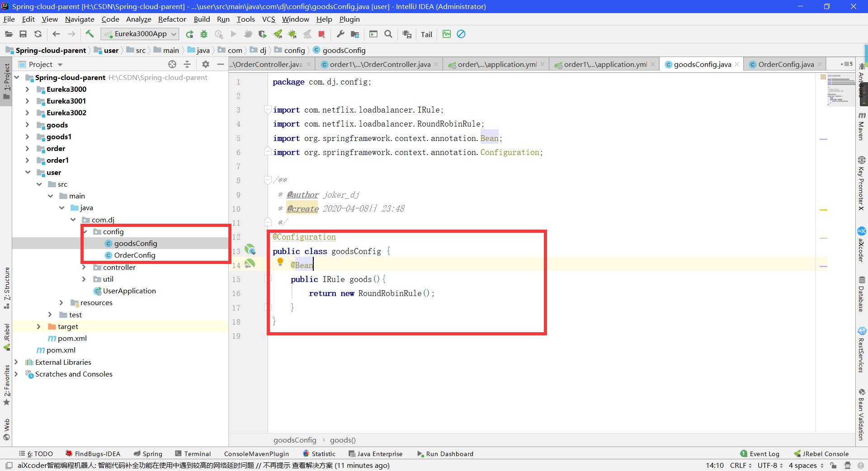Open the RestServices side panel
Image resolution: width=868 pixels, height=471 pixels.
862,350
